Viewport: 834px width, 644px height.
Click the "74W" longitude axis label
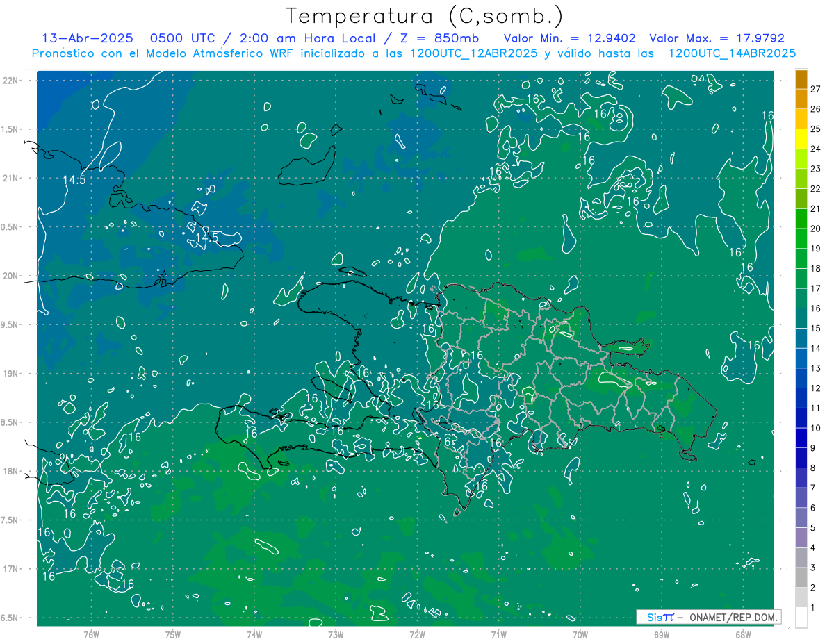(254, 635)
